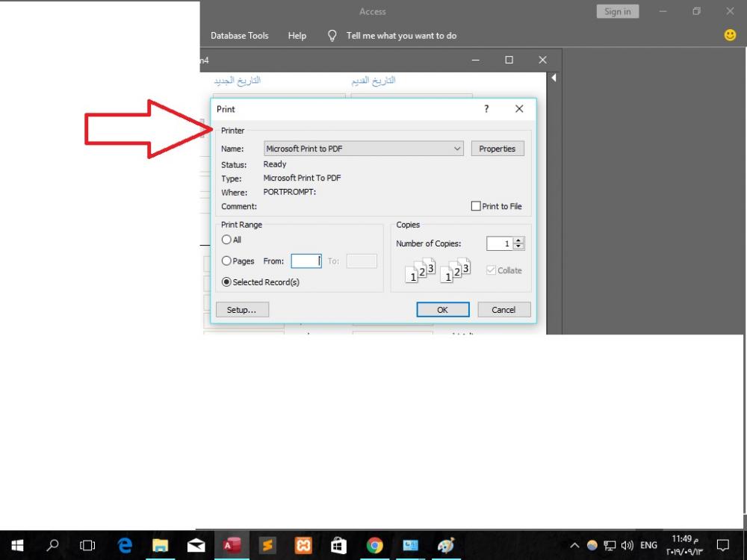Click the From page input field

click(x=306, y=261)
